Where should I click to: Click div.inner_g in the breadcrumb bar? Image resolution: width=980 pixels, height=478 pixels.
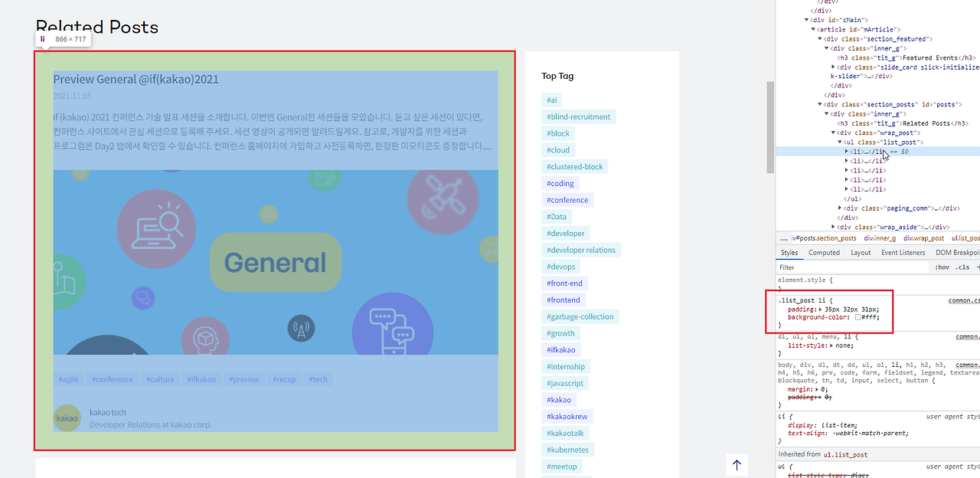(880, 238)
